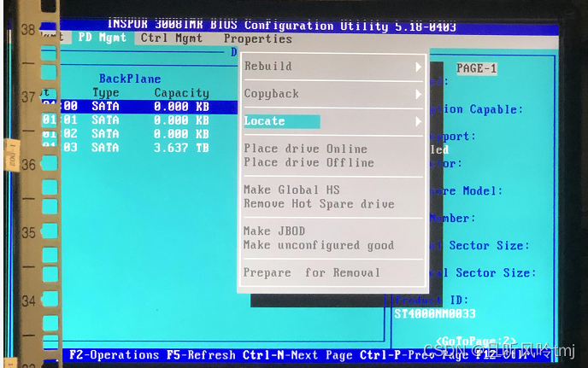Click Ctrl-P-Prev Page in bottom bar
This screenshot has height=368, width=588.
click(414, 355)
